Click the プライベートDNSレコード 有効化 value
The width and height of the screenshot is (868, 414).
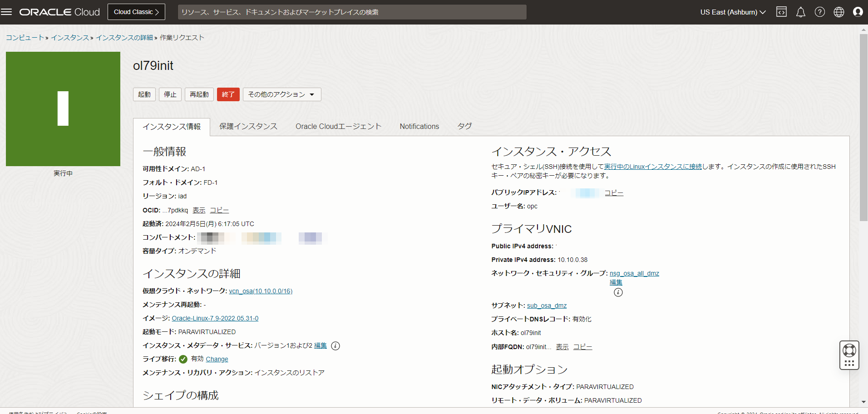point(582,319)
